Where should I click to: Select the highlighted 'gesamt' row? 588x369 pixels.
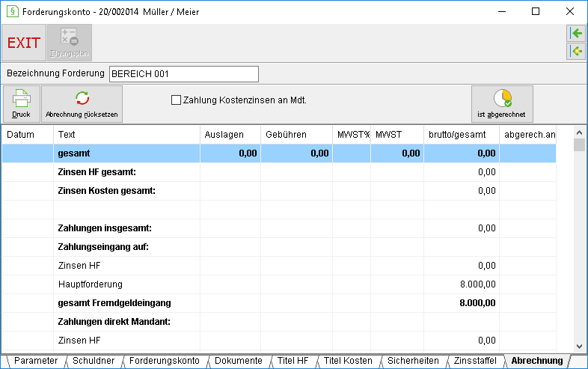coord(279,153)
